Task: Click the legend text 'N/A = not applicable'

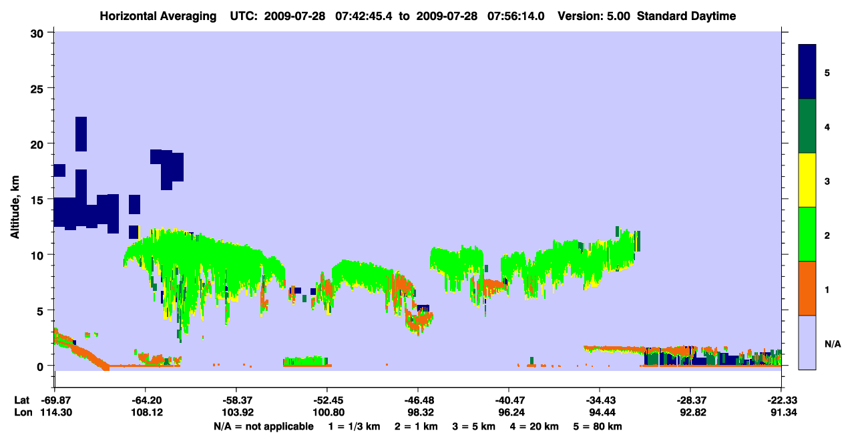Action: click(x=264, y=426)
